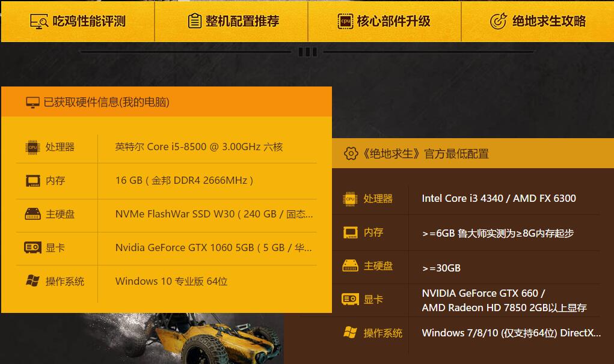The width and height of the screenshot is (614, 364).
Task: Select the Intel Core i3 4340 / AMD FX 6300 text
Action: pos(499,198)
